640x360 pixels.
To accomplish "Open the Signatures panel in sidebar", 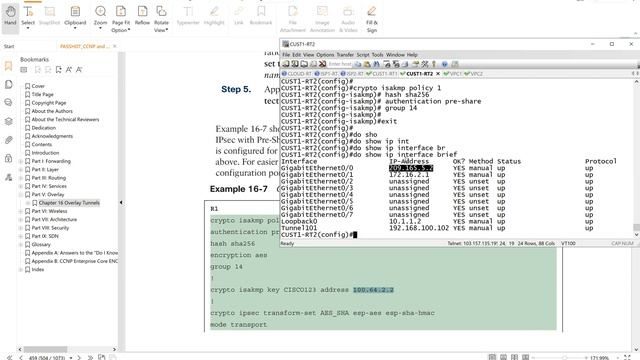I will pos(8,177).
